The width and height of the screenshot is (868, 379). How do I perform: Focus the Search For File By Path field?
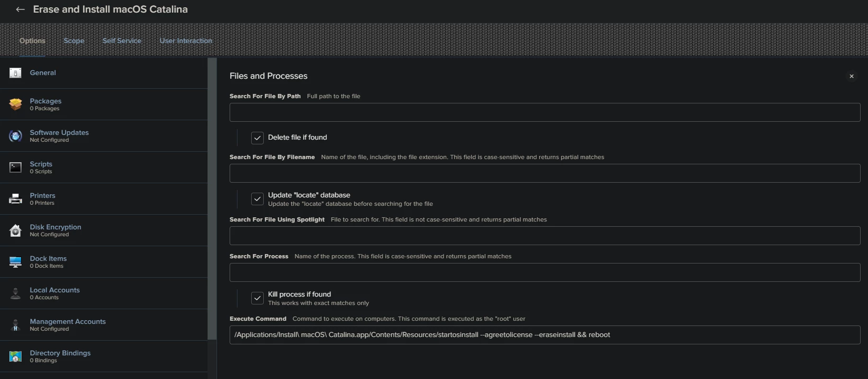tap(545, 112)
